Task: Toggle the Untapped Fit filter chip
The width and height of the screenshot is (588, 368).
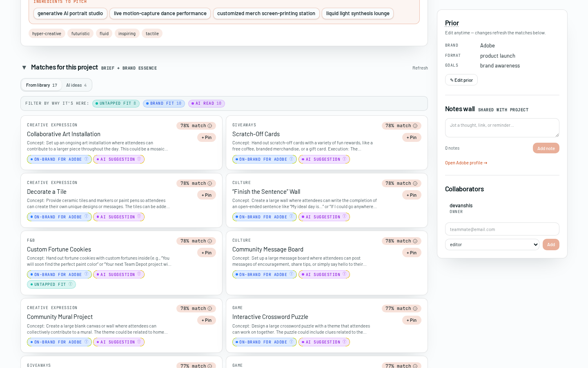Action: tap(116, 103)
